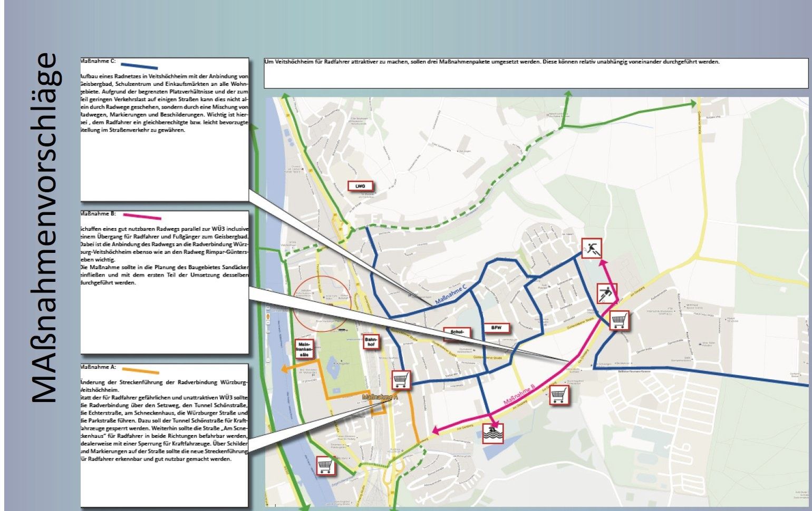Select the LWG label box

tap(361, 186)
